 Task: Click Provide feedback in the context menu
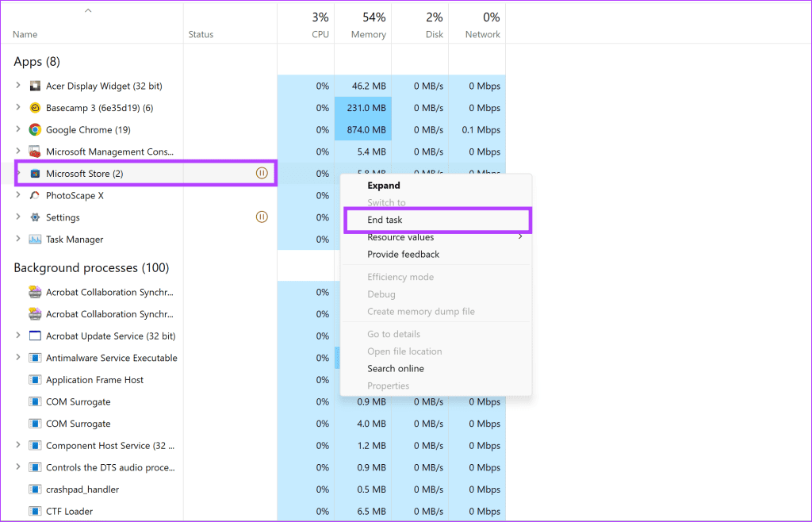[x=404, y=254]
